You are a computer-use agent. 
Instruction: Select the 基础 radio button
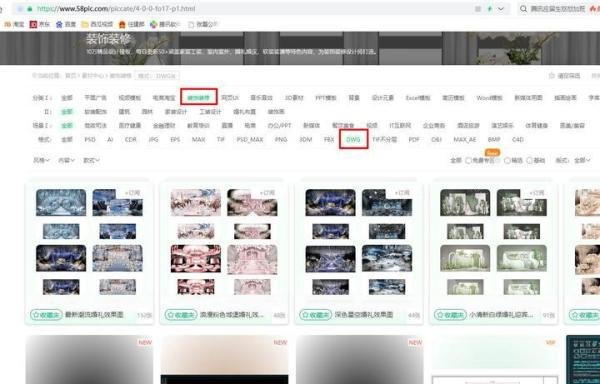pos(530,161)
